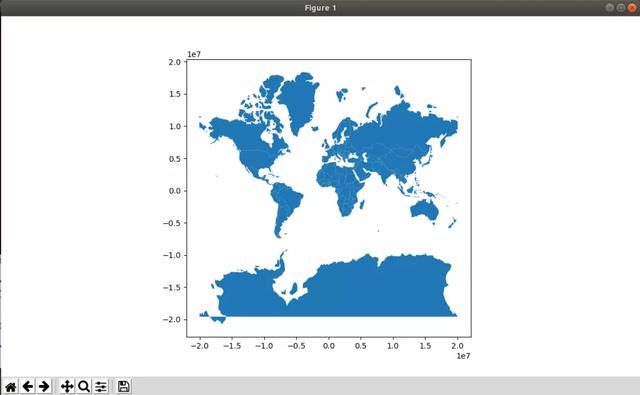The image size is (640, 395).
Task: Go forward to next view arrow
Action: 44,386
